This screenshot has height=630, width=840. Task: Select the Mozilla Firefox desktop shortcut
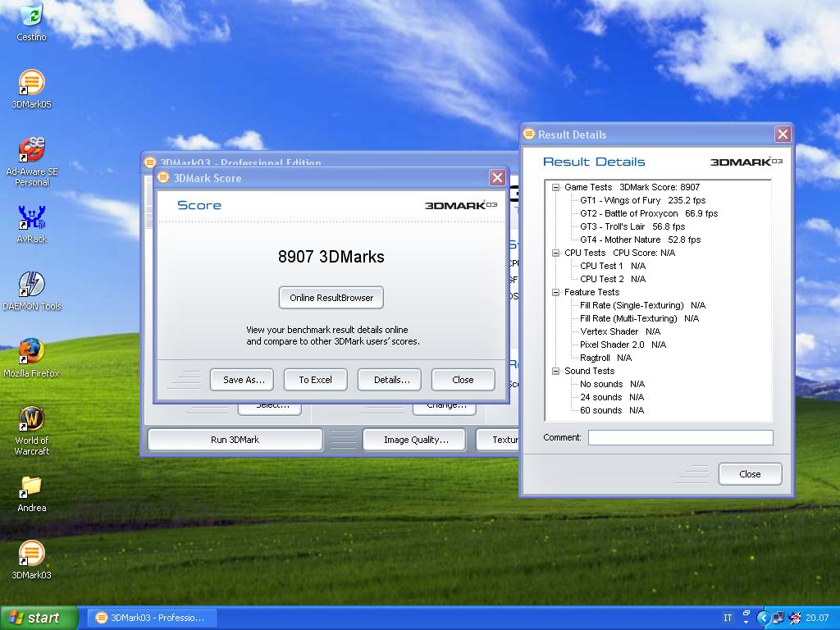point(32,358)
